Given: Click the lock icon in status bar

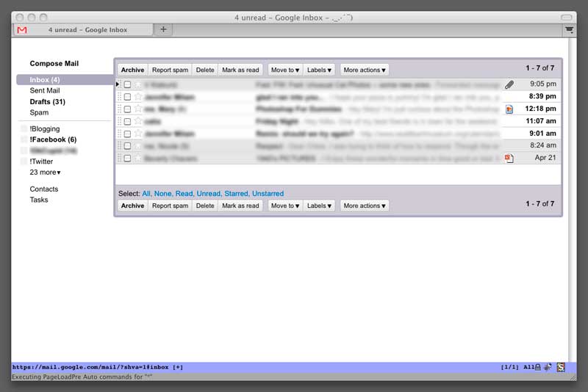Looking at the screenshot, I should (x=538, y=367).
